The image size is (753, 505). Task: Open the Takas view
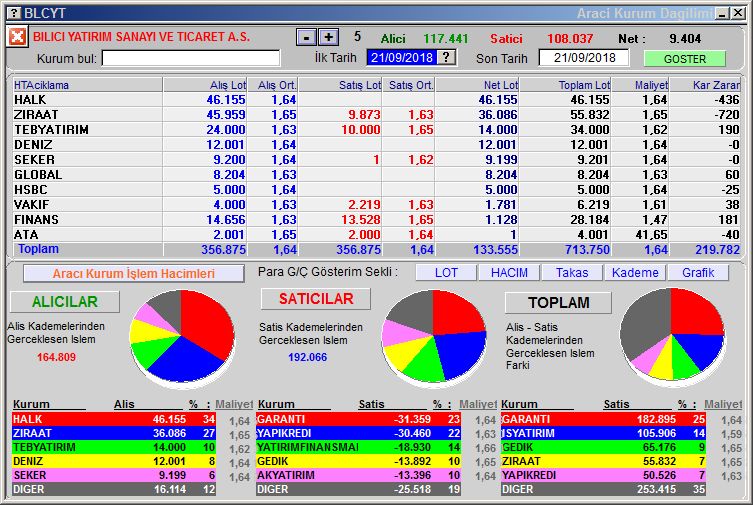tap(572, 273)
